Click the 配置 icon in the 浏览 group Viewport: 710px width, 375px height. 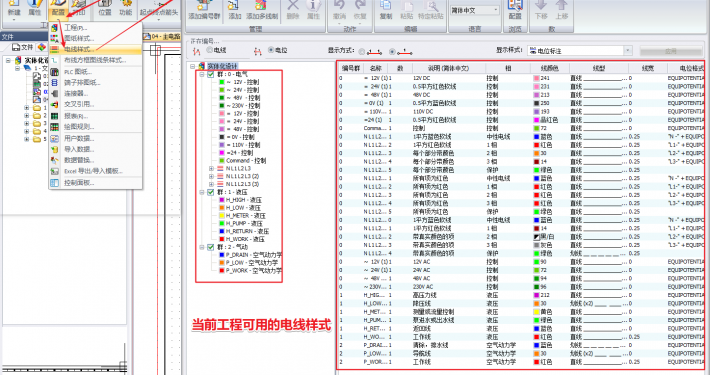pos(515,5)
